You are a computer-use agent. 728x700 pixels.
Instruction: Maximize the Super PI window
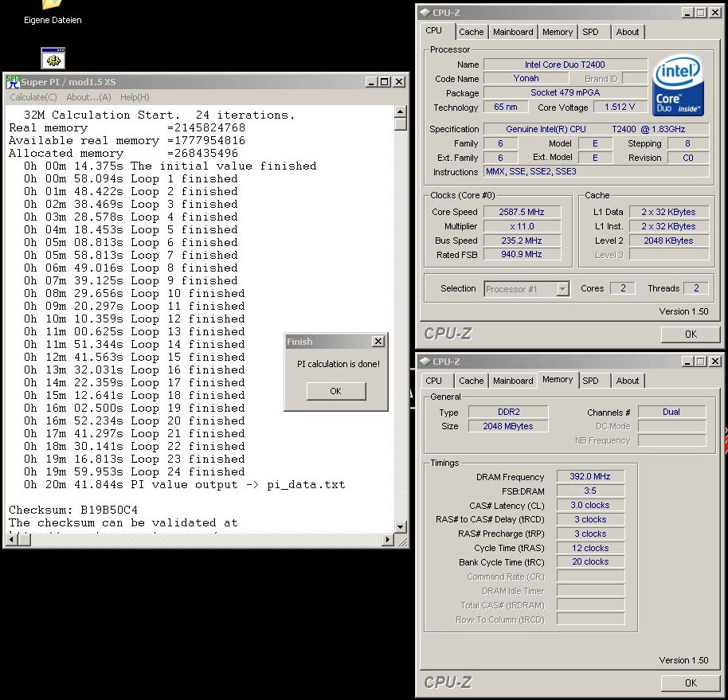(x=385, y=82)
